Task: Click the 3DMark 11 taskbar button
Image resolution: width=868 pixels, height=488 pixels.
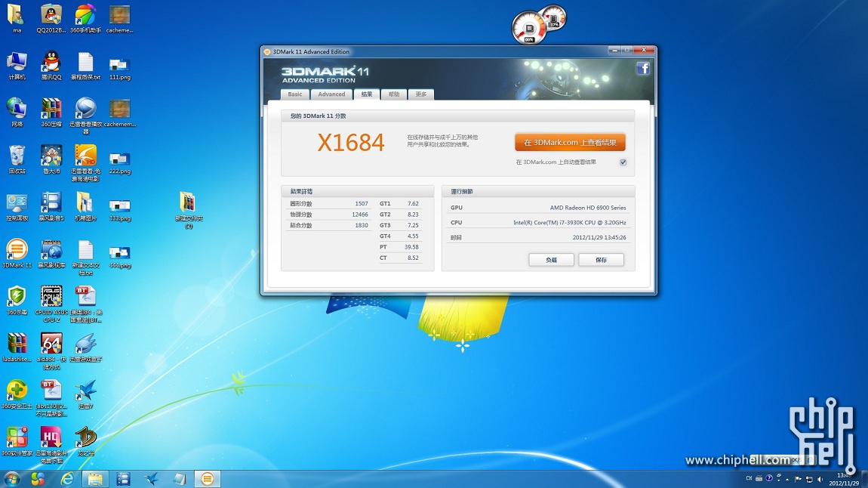Action: click(x=207, y=479)
